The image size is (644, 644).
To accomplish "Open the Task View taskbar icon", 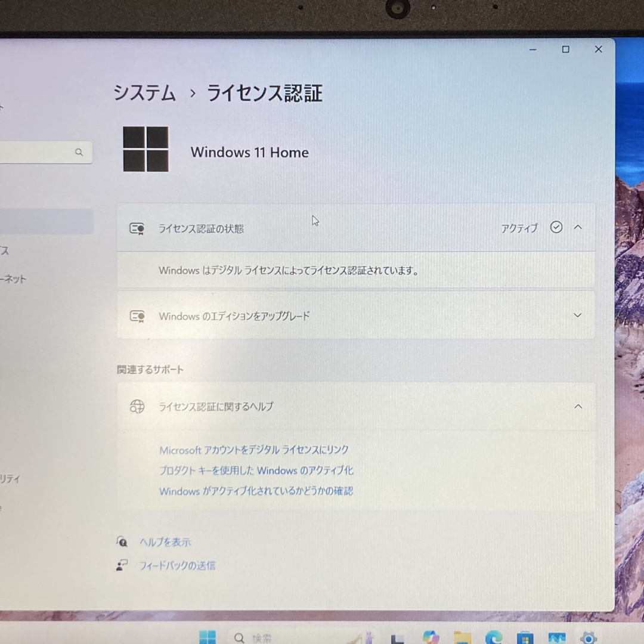I will click(x=397, y=638).
